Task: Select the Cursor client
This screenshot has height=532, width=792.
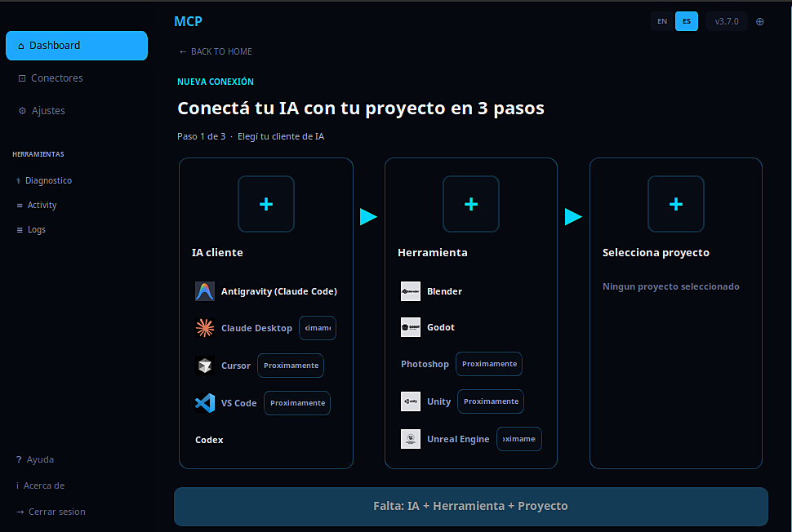Action: click(235, 366)
